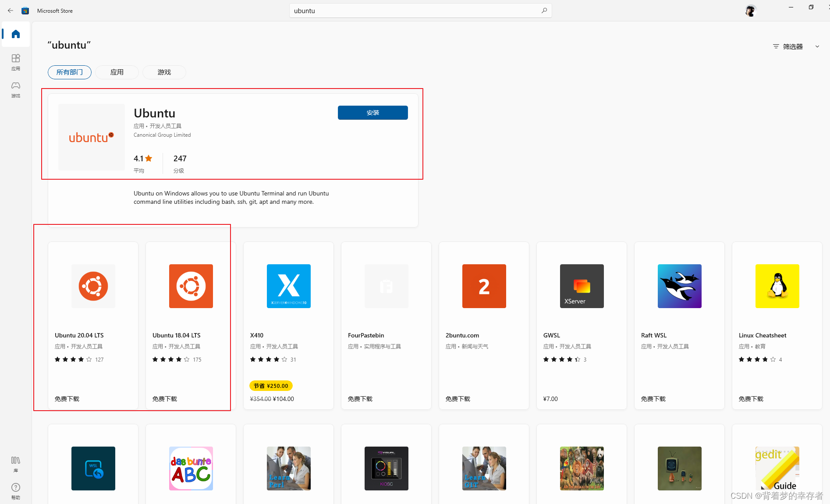This screenshot has height=504, width=830.
Task: Select the 游戏 filter tab
Action: (164, 72)
